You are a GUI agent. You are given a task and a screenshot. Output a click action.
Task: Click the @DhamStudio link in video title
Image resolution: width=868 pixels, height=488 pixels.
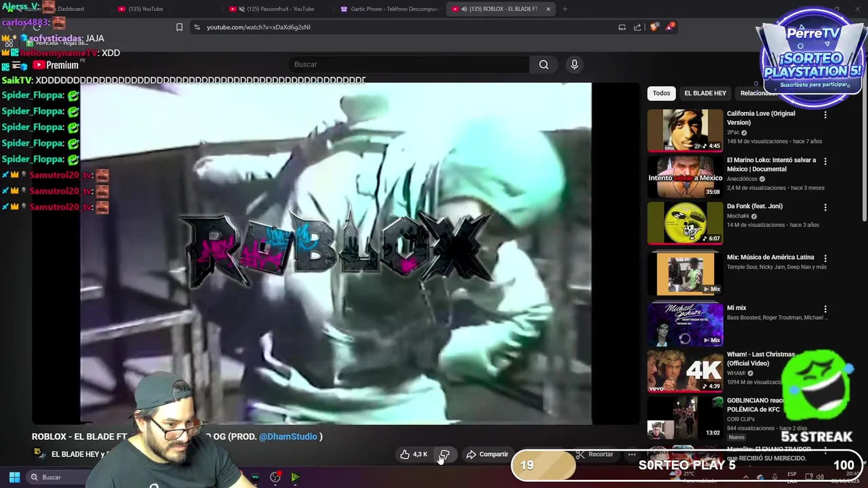(x=288, y=436)
